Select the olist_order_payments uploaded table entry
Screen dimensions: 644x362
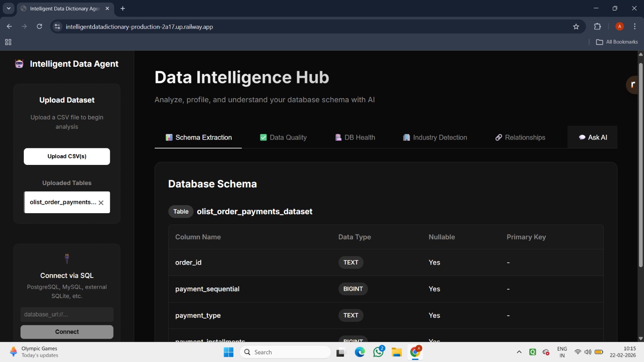63,202
